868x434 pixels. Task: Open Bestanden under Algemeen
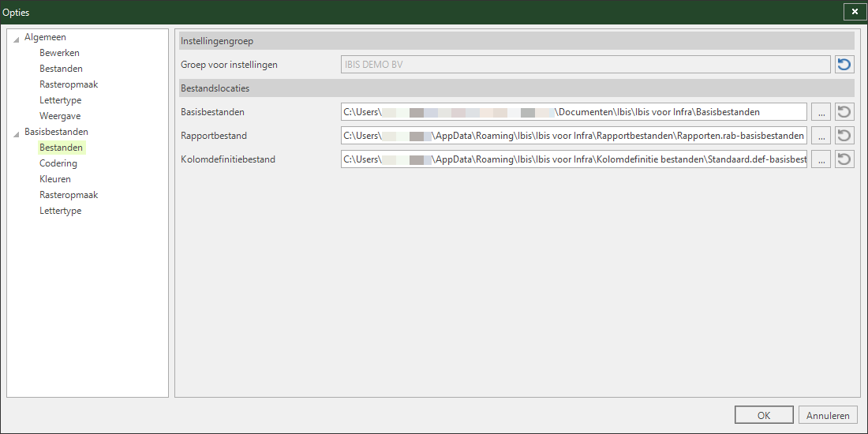coord(61,69)
